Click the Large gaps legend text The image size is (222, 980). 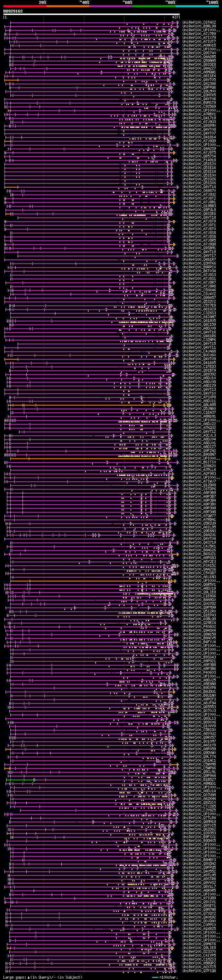point(43,977)
